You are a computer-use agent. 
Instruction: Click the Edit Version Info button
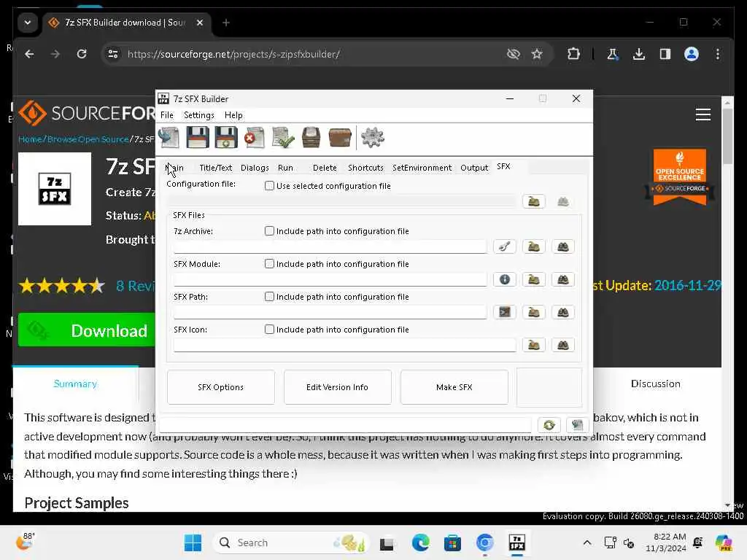point(337,387)
